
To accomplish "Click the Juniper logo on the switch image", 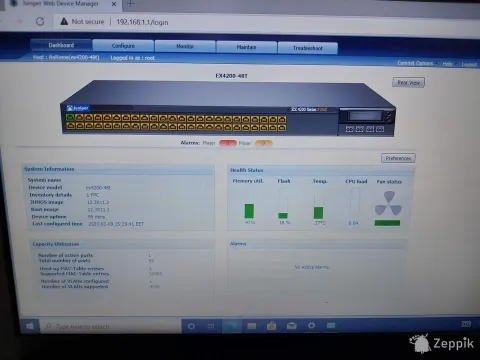I will pos(78,108).
